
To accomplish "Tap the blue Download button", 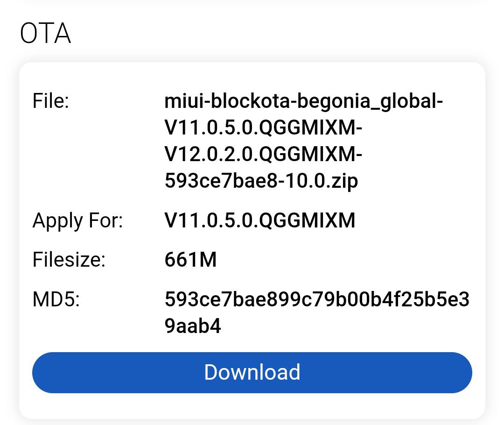I will click(252, 373).
